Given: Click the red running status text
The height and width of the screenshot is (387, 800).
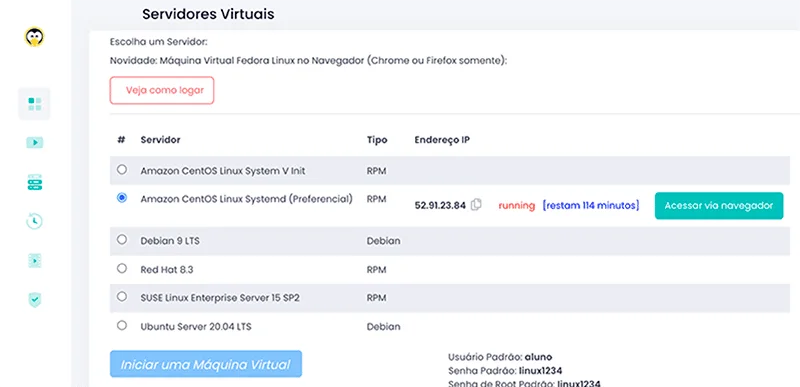Looking at the screenshot, I should coord(517,206).
